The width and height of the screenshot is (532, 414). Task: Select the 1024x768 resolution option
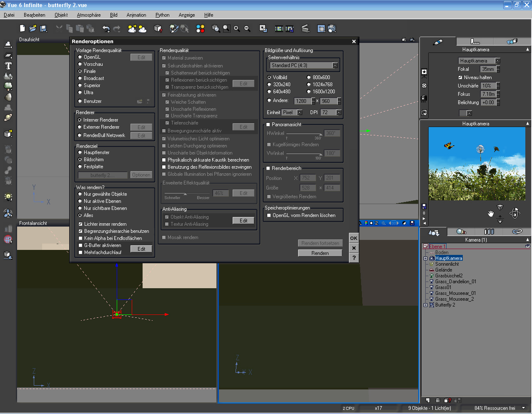coord(309,85)
